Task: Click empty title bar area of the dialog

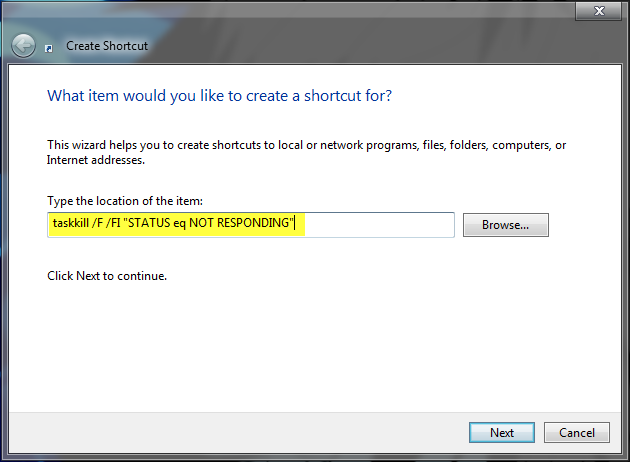Action: (x=300, y=12)
